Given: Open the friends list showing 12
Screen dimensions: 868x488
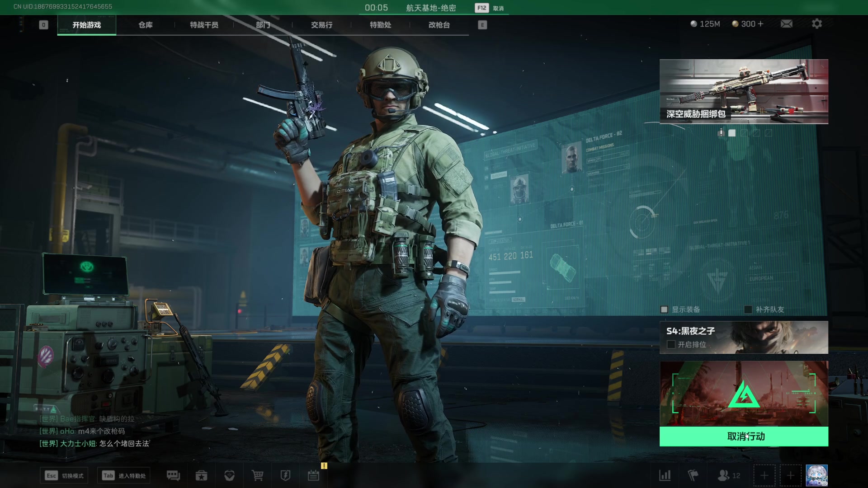Looking at the screenshot, I should (729, 475).
